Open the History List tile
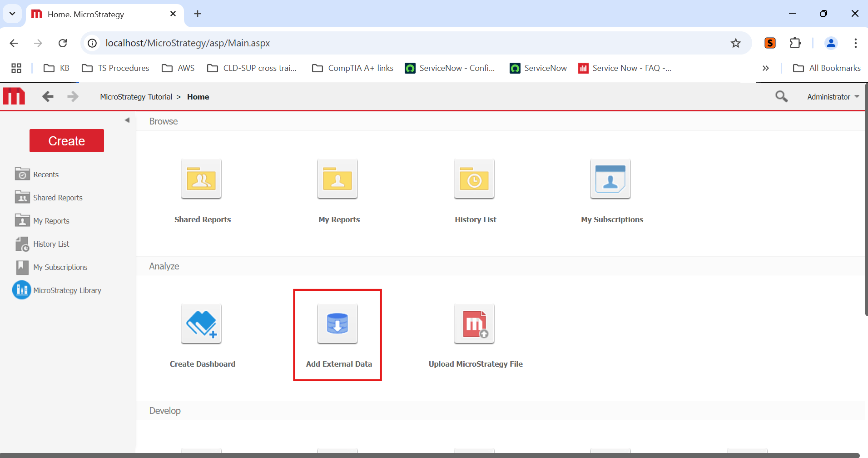 tap(474, 179)
